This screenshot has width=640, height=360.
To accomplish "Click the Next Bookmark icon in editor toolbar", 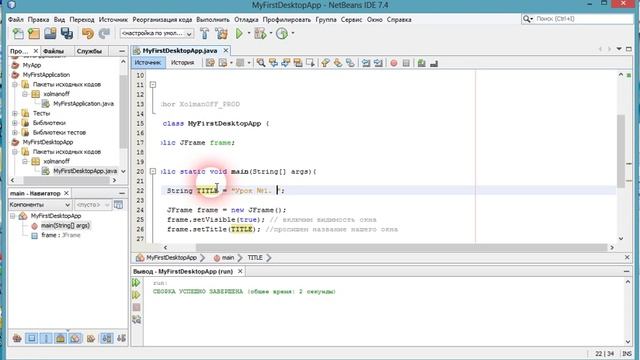I will (x=338, y=63).
